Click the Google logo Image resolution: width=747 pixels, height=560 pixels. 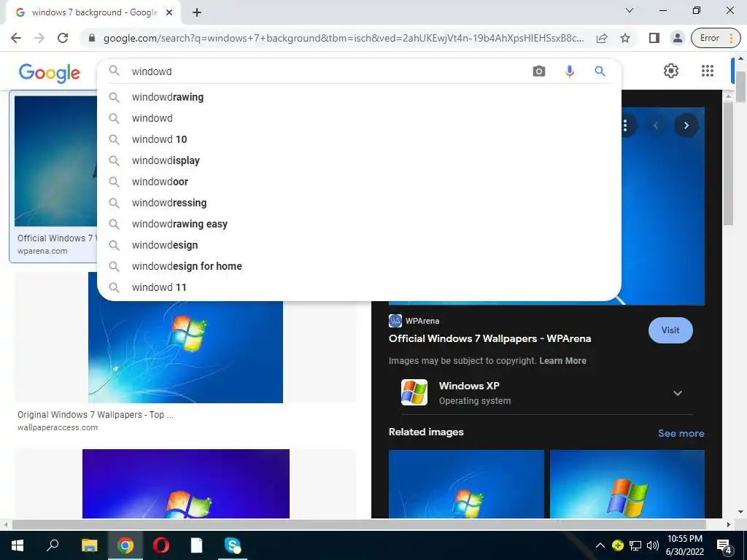(50, 72)
